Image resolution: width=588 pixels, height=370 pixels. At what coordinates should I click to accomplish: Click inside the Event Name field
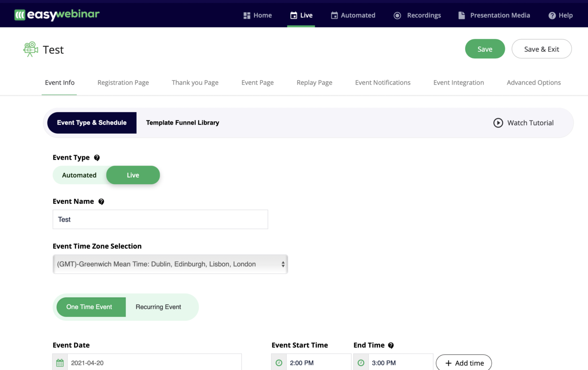(160, 219)
